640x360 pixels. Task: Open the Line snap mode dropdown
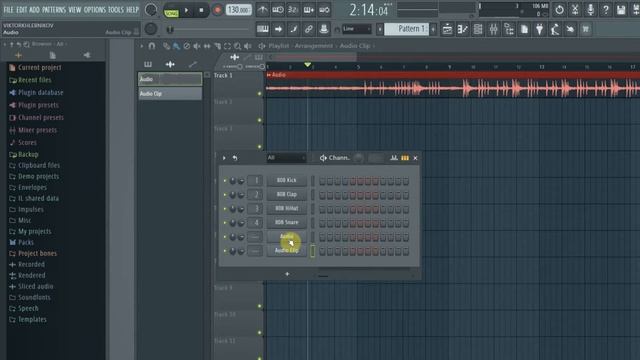click(357, 29)
